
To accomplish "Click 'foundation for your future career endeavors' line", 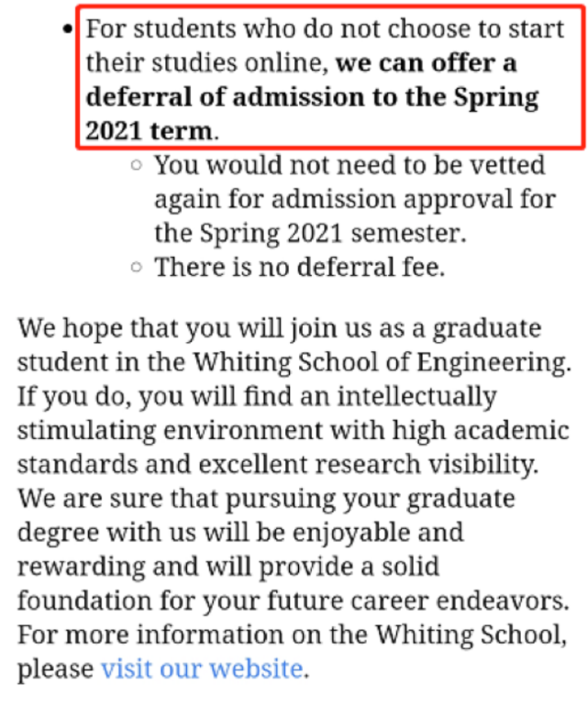I will pyautogui.click(x=293, y=601).
